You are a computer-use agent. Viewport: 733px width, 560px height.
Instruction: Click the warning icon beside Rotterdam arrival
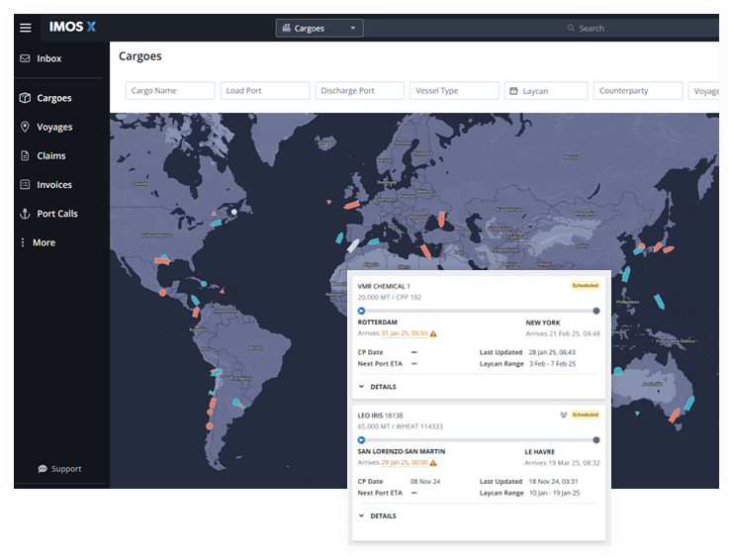click(433, 333)
